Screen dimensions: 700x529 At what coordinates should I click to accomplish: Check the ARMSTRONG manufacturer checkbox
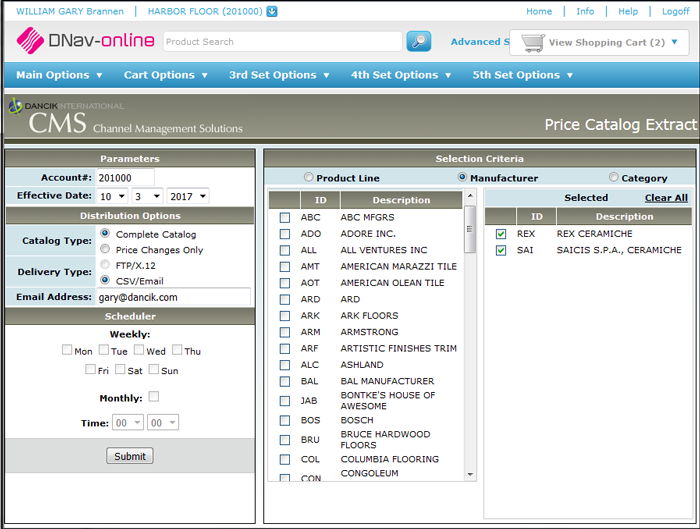pyautogui.click(x=285, y=332)
